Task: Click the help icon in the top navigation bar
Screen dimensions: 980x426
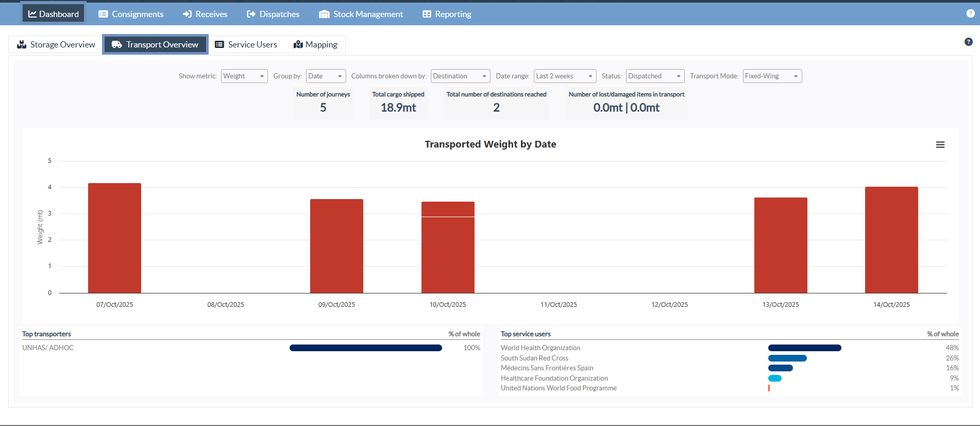Action: 970,13
